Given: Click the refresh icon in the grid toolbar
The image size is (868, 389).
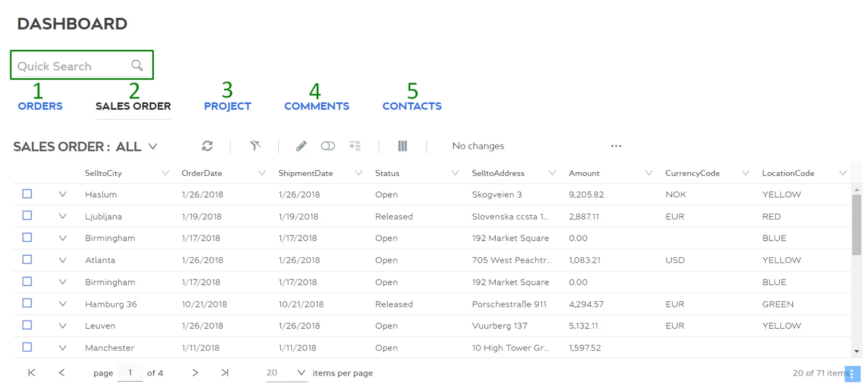Looking at the screenshot, I should tap(207, 146).
